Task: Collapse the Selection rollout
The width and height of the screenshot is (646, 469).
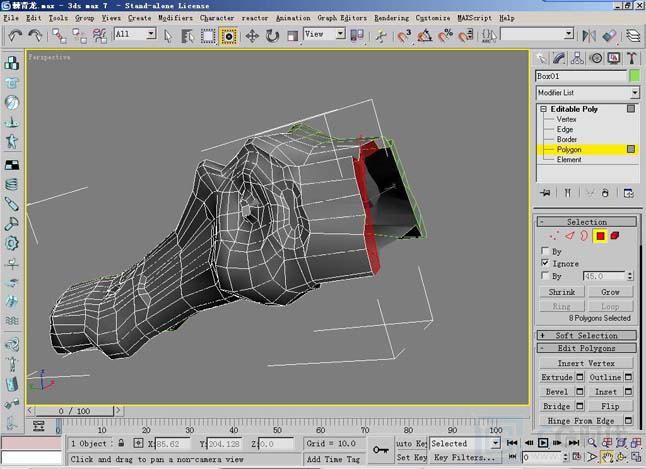Action: pyautogui.click(x=587, y=222)
